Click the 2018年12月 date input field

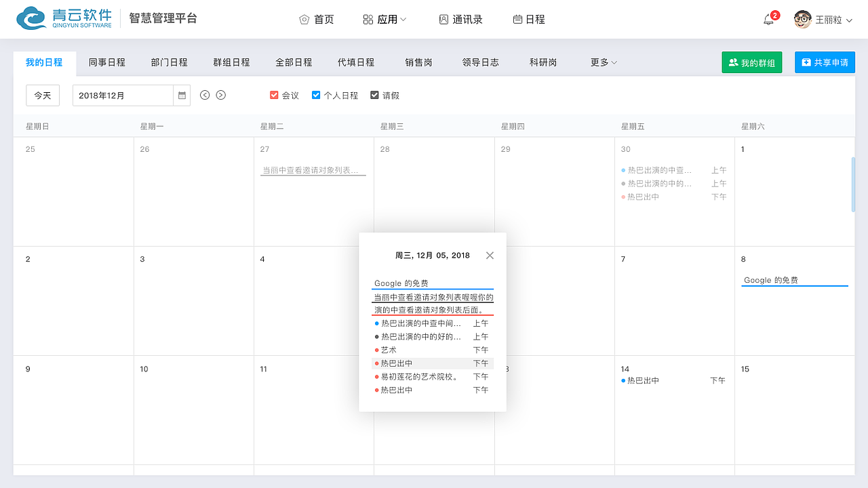click(123, 96)
